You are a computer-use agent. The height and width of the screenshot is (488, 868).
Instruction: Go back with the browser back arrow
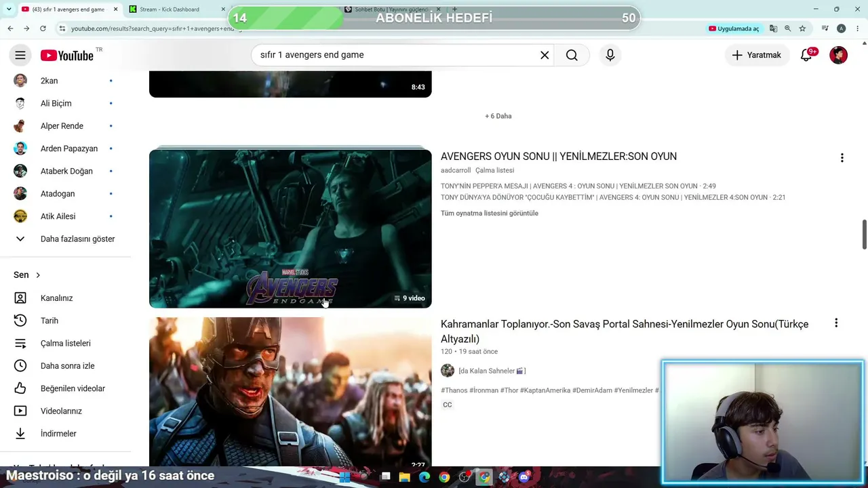point(10,28)
